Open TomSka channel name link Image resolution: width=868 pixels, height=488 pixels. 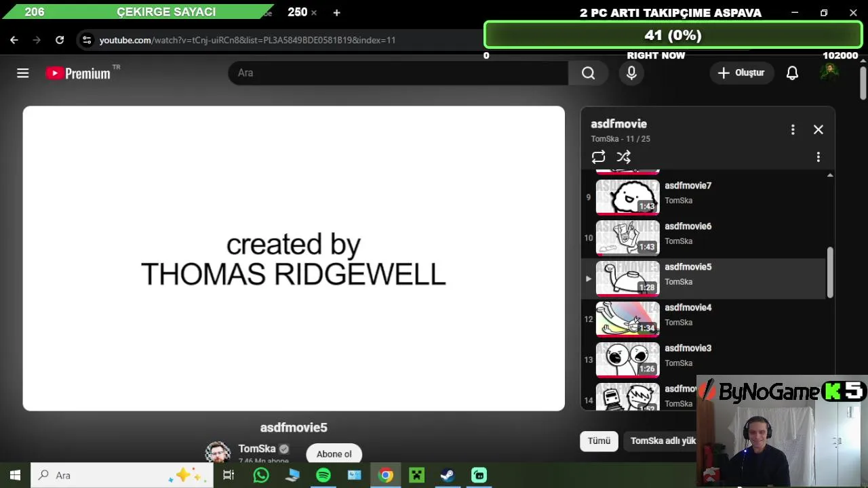257,449
